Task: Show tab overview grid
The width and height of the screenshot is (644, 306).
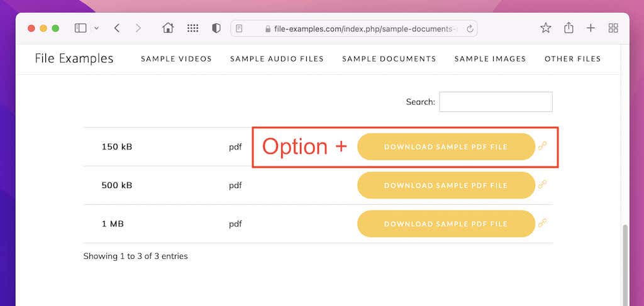Action: (x=613, y=28)
